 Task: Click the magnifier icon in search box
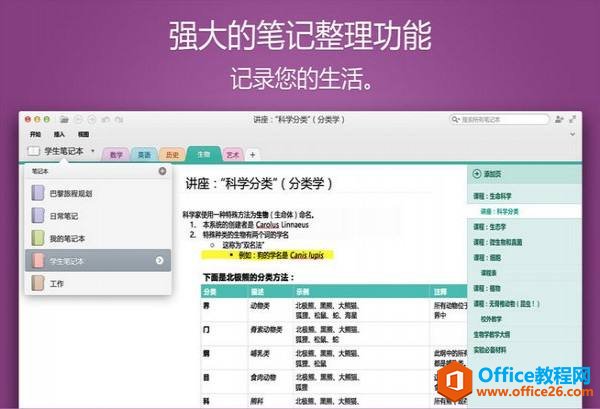coord(455,120)
